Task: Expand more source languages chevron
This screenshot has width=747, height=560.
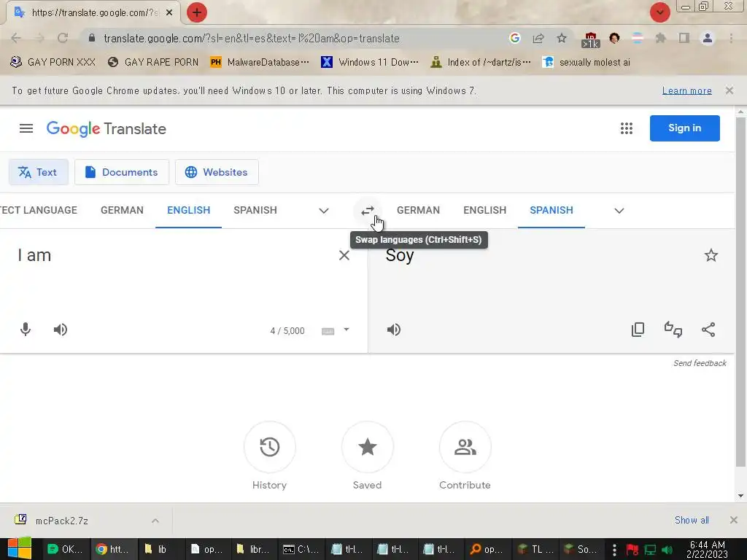Action: coord(324,211)
